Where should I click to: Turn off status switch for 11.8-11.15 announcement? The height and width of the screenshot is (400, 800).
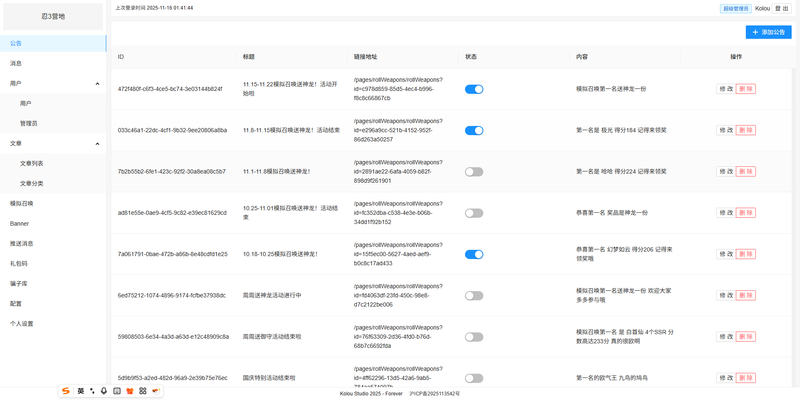474,131
